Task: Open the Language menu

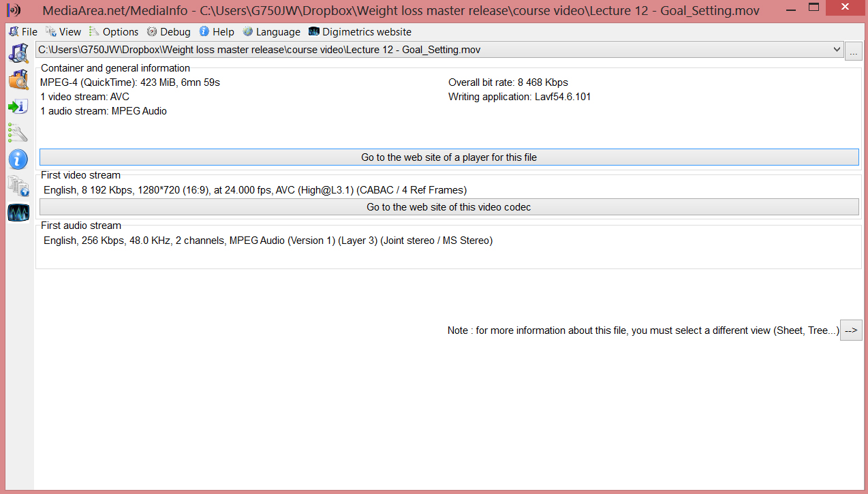Action: [x=271, y=32]
